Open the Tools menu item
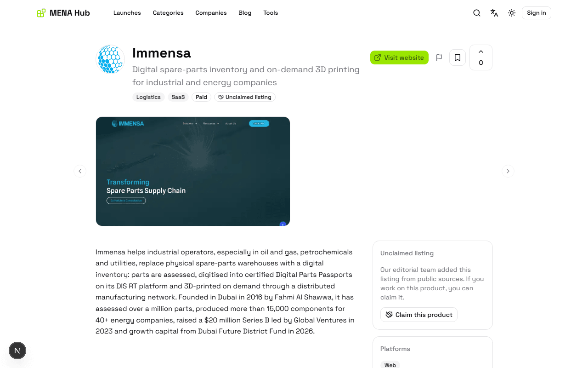This screenshot has width=588, height=368. click(271, 13)
